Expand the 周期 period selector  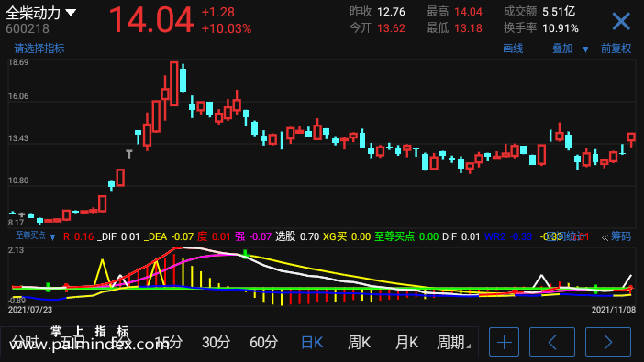point(453,343)
